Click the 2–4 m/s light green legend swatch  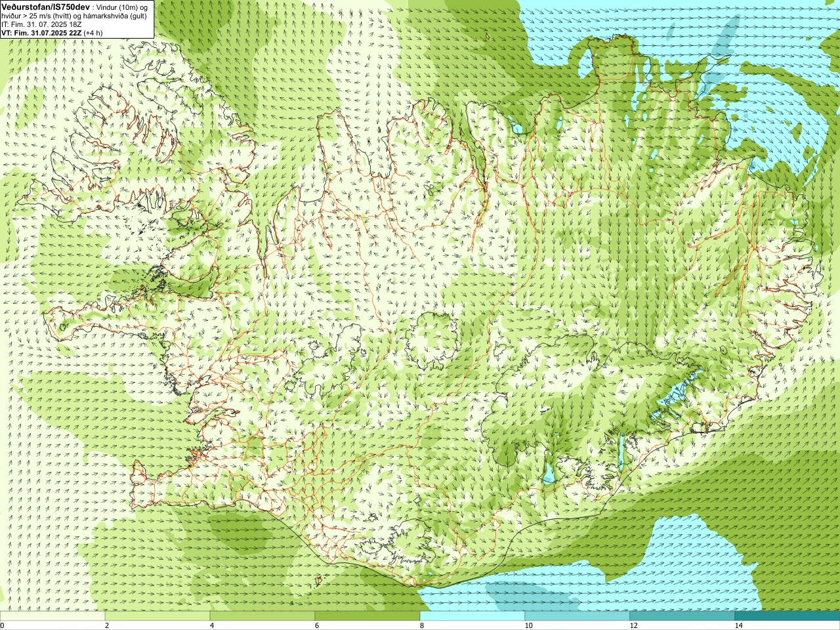click(x=157, y=616)
